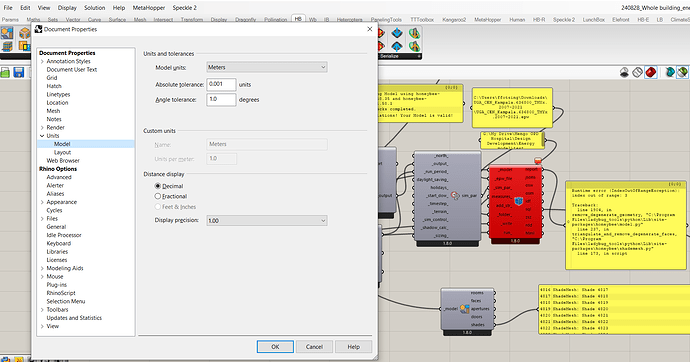Viewport: 690px width, 362px height.
Task: Click the blue stacked-floors building icon
Action: (7, 46)
